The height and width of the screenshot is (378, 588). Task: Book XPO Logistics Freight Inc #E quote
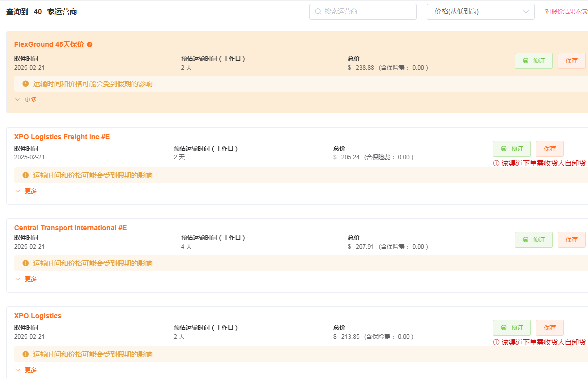click(x=512, y=149)
